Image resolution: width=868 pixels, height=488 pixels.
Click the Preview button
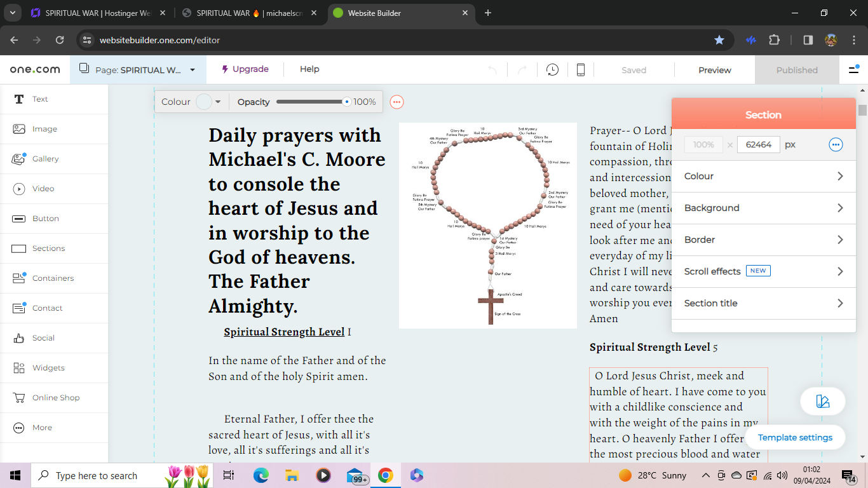715,70
